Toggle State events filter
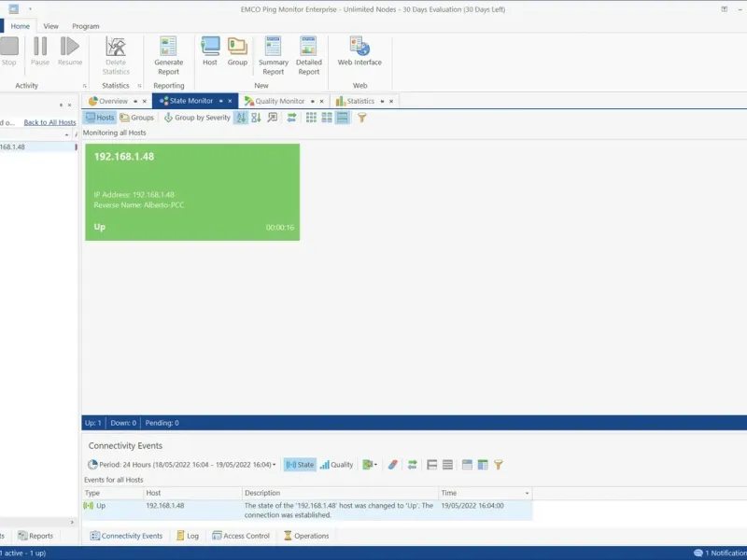The image size is (747, 560). pyautogui.click(x=300, y=465)
